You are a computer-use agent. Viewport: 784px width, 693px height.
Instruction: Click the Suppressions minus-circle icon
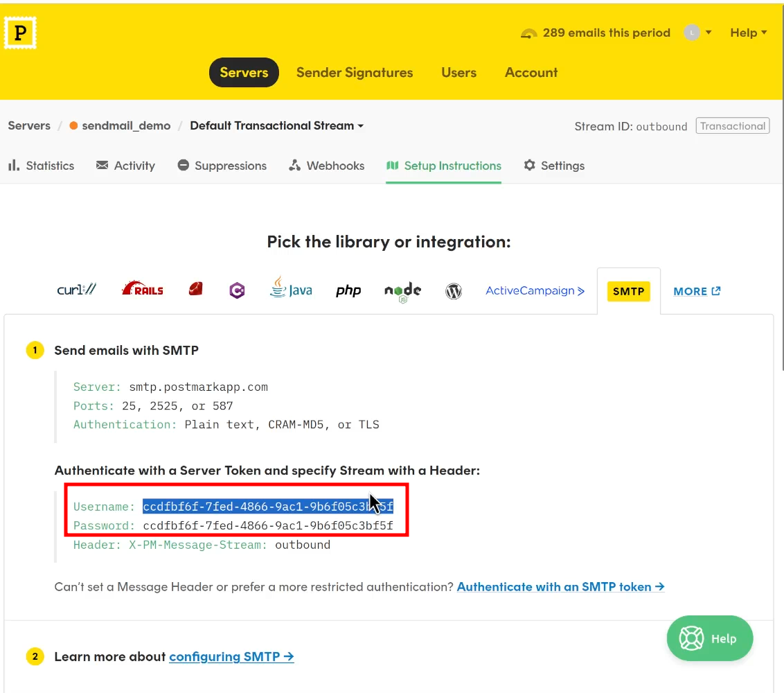[x=184, y=165]
